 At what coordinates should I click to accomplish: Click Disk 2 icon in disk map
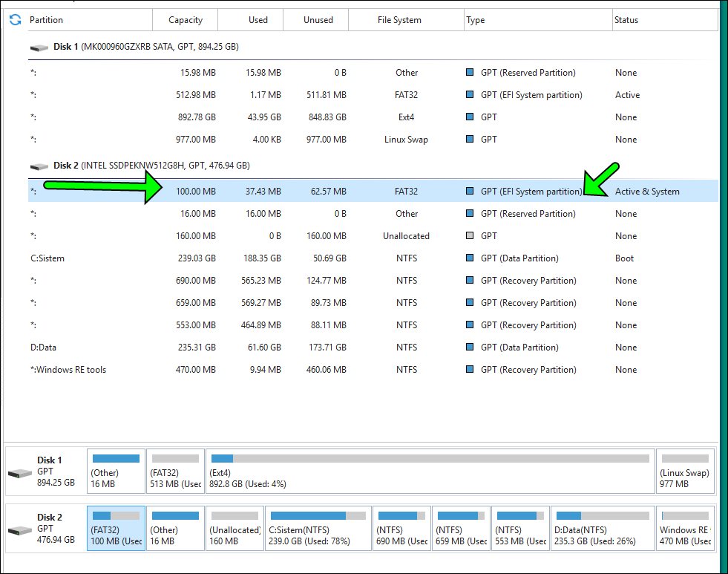20,529
